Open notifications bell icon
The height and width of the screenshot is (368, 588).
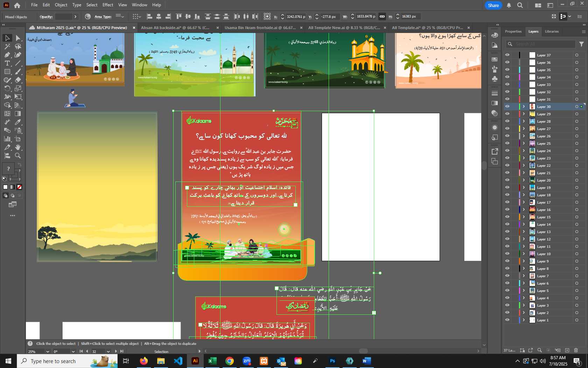509,5
